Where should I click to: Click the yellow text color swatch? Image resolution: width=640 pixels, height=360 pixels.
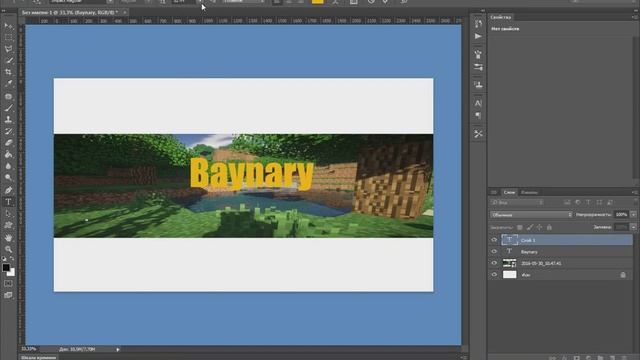(317, 2)
